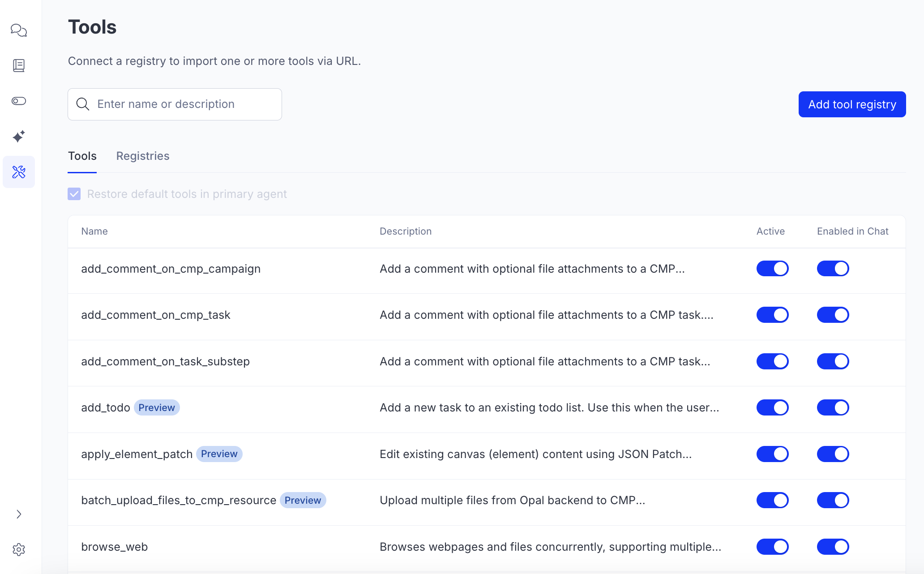The image size is (924, 574).
Task: Open the sparkles agents sidebar icon
Action: tap(19, 137)
